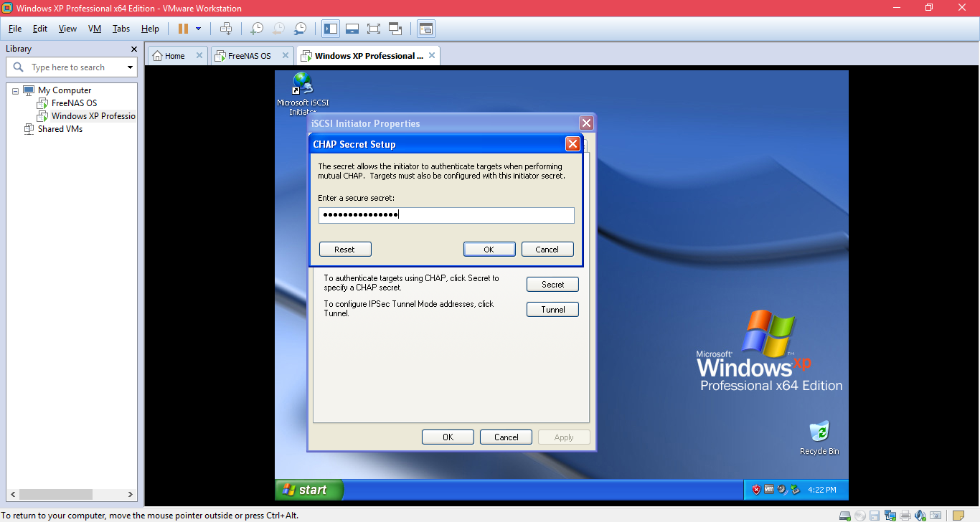Click the printer status bar icon
Image resolution: width=980 pixels, height=522 pixels.
(905, 516)
